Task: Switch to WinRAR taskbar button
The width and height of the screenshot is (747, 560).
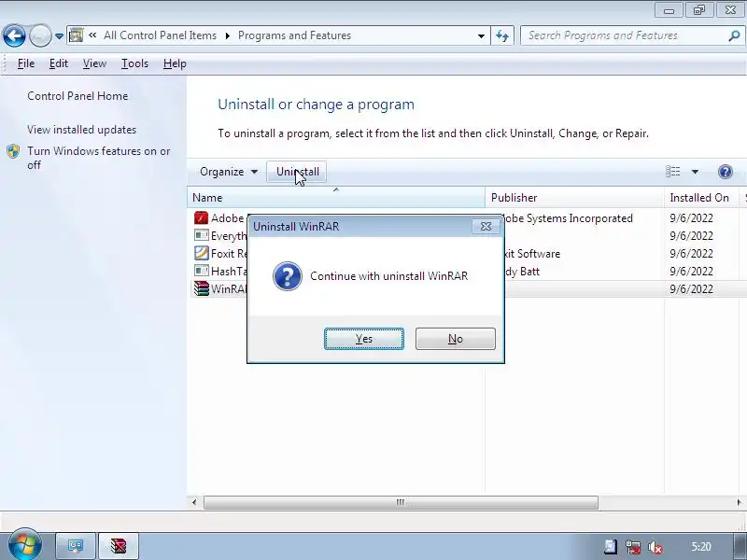Action: coord(119,546)
